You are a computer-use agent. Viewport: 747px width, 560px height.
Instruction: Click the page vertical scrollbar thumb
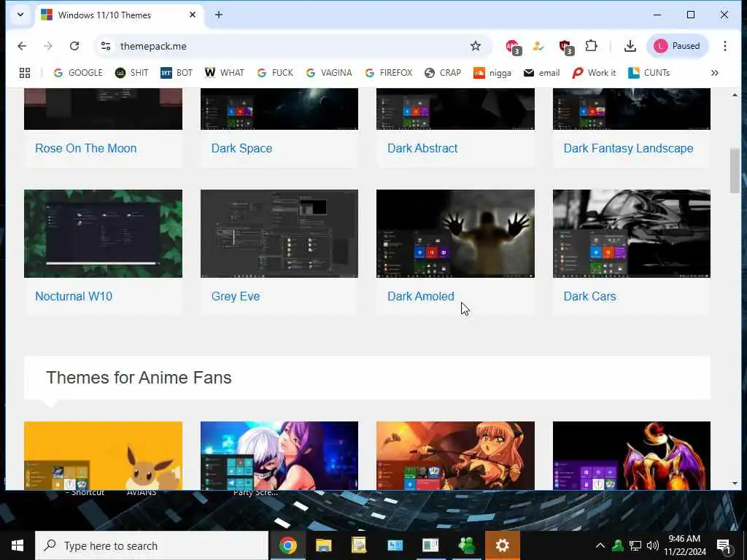tap(735, 171)
